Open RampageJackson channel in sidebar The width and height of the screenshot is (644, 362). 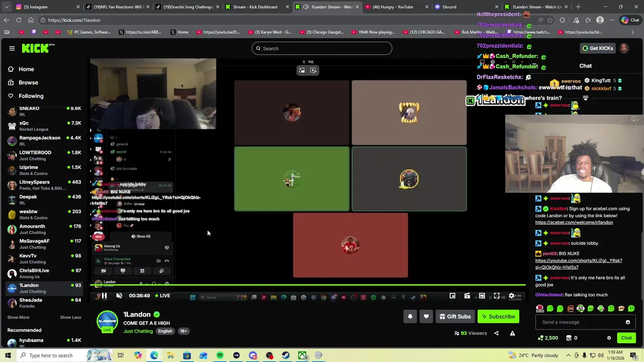(x=44, y=141)
